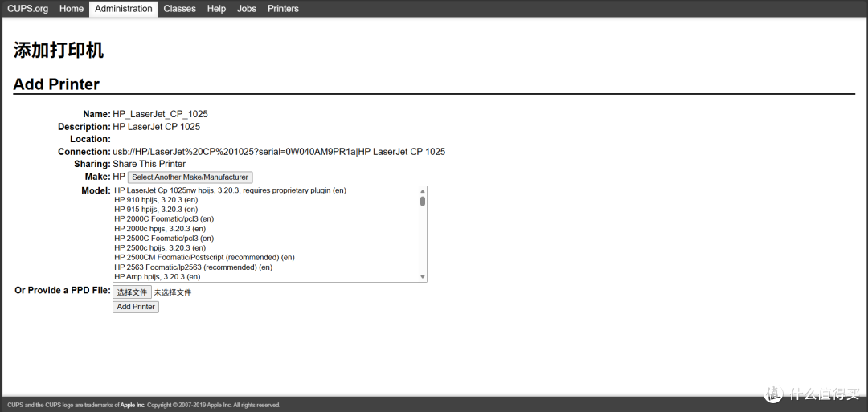Image resolution: width=868 pixels, height=412 pixels.
Task: Open the CUPS.org link in navigation bar
Action: pos(27,8)
